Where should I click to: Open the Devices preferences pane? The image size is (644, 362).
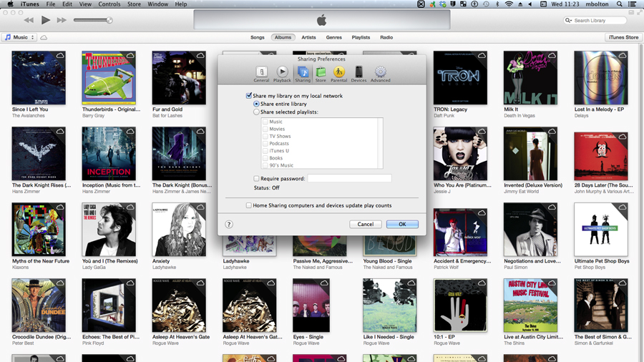[x=358, y=74]
